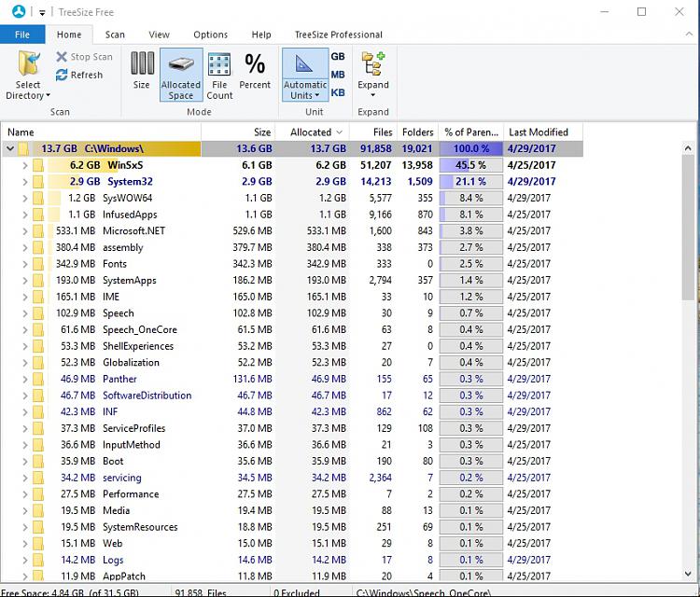Click the Media folder icon
The width and height of the screenshot is (700, 597).
click(x=38, y=511)
